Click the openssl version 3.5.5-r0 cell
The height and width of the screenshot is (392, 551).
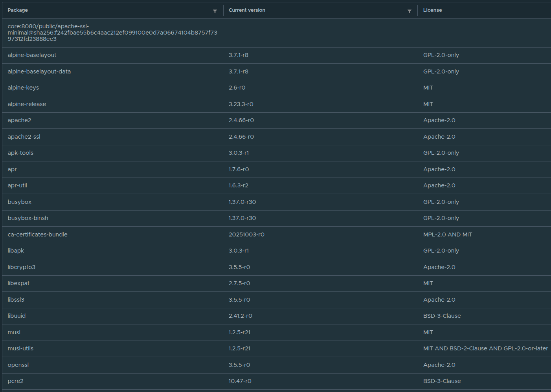coord(239,365)
